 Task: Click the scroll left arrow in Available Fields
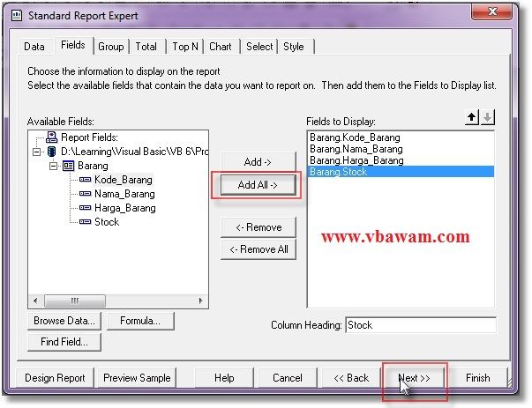click(x=35, y=300)
